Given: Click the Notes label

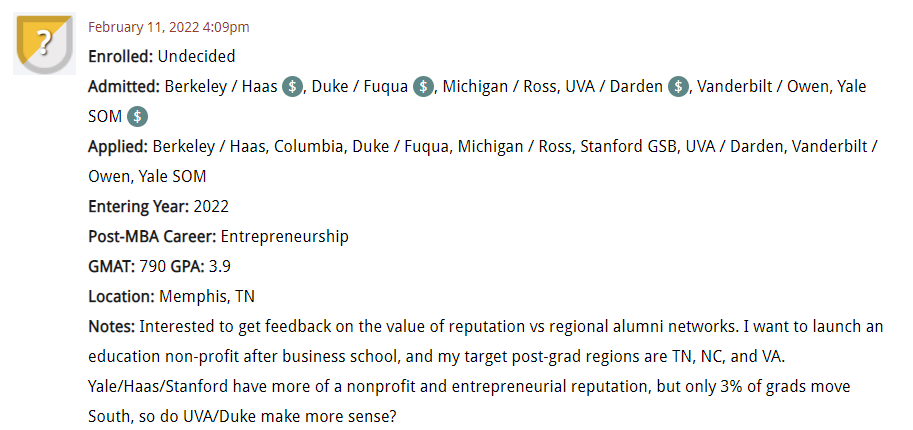Looking at the screenshot, I should [x=112, y=327].
